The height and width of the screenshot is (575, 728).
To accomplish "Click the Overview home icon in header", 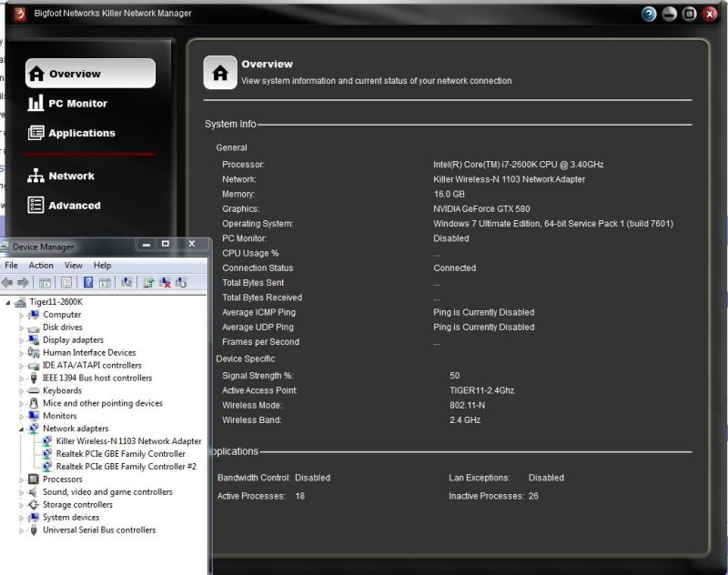I will click(x=220, y=73).
